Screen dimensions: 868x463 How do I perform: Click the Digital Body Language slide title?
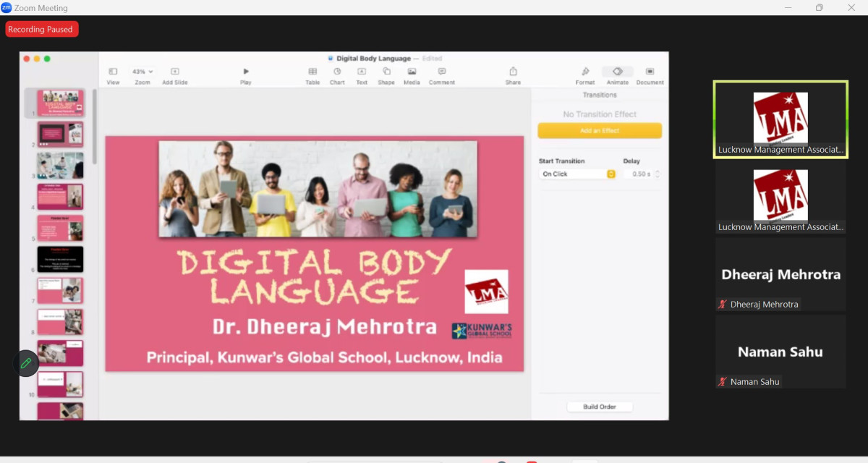315,276
